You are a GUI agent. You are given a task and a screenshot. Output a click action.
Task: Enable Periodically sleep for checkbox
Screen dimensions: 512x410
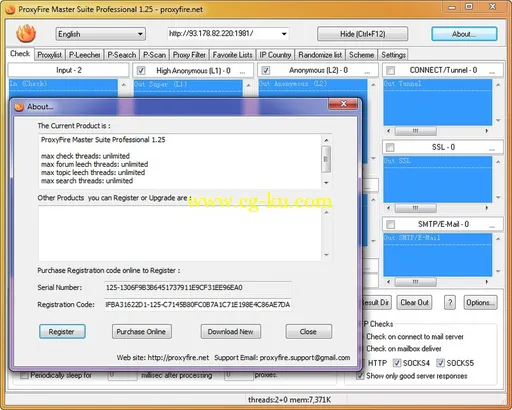pos(24,375)
